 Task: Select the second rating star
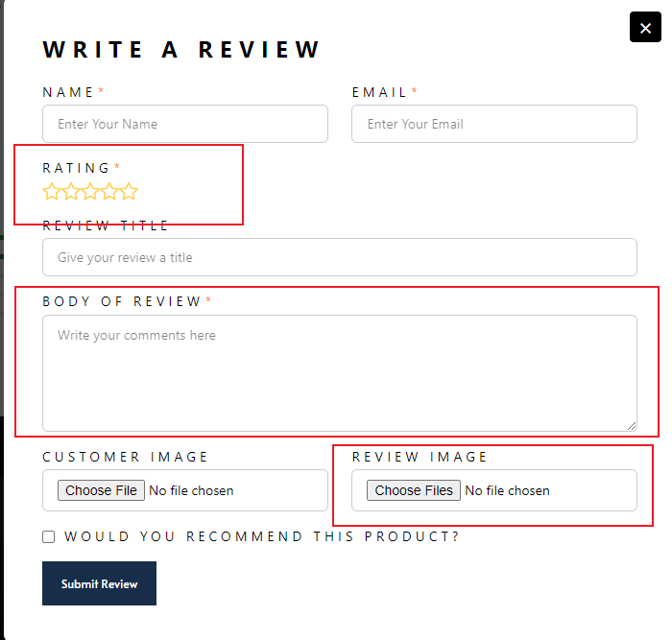71,192
